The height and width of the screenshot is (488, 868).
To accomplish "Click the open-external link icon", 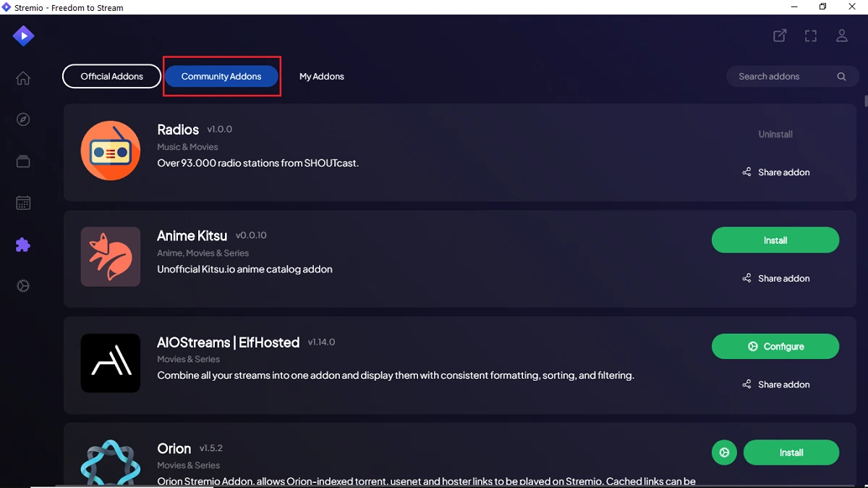I will tap(780, 35).
